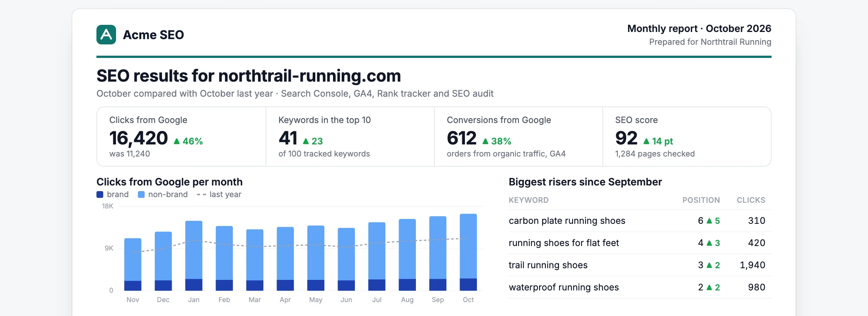
Task: Click the POSITION column header
Action: pos(701,200)
